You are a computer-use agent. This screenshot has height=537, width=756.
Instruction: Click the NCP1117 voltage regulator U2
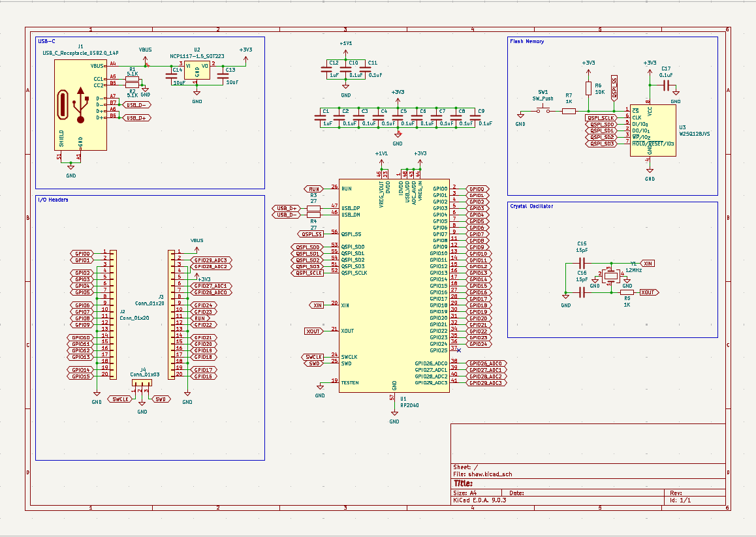coord(197,71)
